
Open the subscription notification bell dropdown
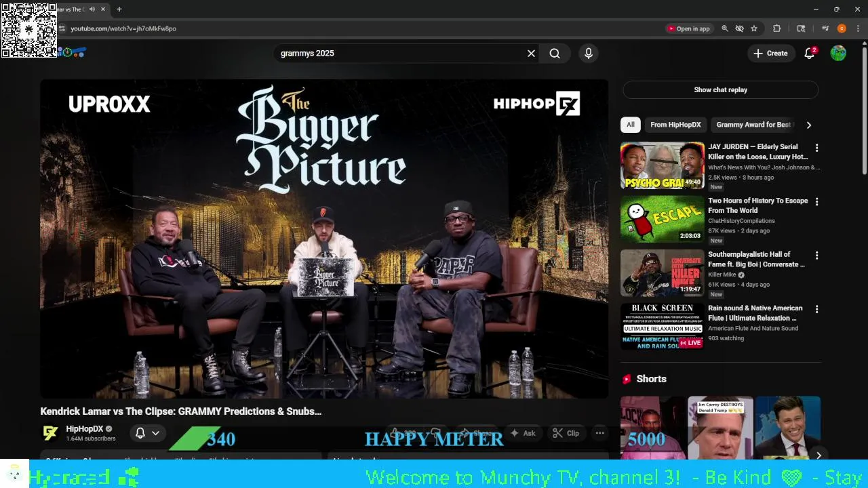point(147,433)
